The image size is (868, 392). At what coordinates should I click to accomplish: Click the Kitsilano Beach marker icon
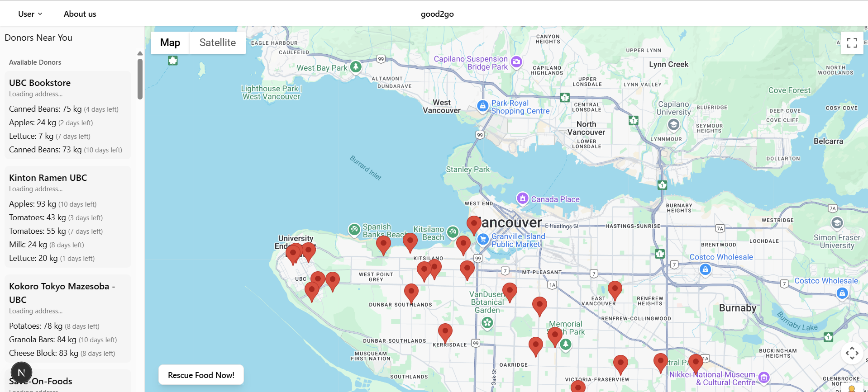453,232
